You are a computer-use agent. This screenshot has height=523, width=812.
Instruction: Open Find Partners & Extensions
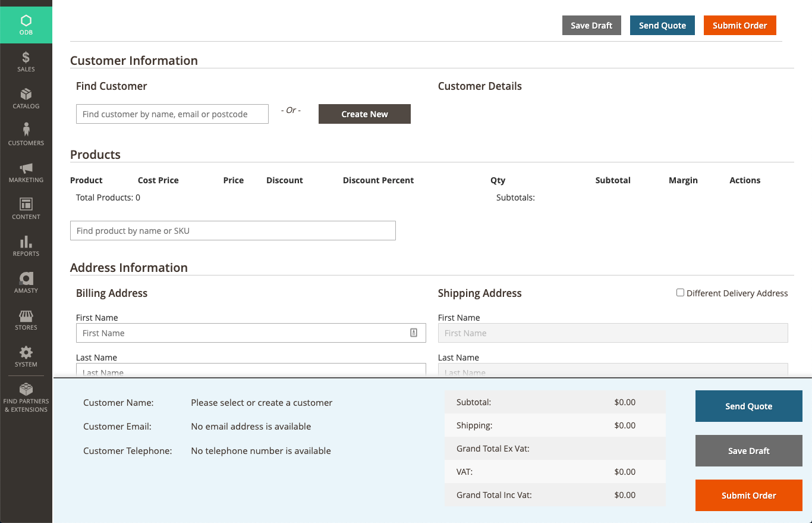pos(26,397)
